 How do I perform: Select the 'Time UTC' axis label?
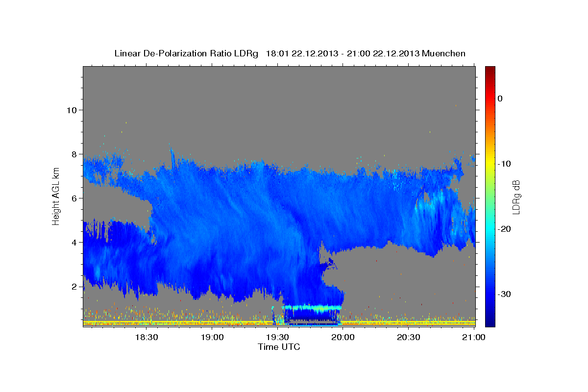coord(279,347)
